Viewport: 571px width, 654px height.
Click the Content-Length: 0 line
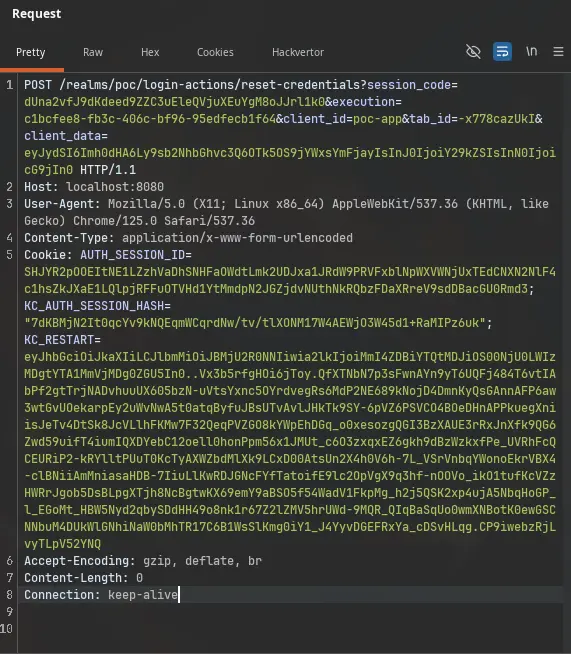[x=83, y=578]
